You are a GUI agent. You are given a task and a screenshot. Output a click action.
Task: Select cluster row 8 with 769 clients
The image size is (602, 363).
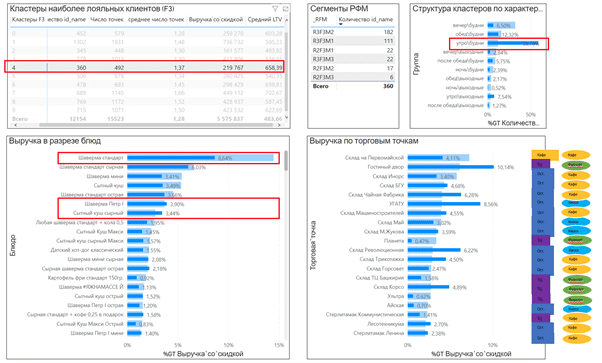pyautogui.click(x=147, y=101)
